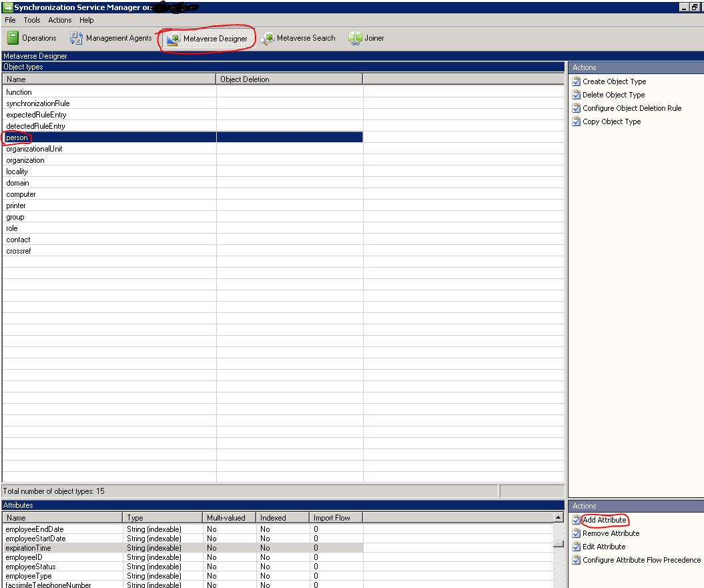The width and height of the screenshot is (704, 588).
Task: Click the icon beside Create Object Type
Action: tap(577, 81)
